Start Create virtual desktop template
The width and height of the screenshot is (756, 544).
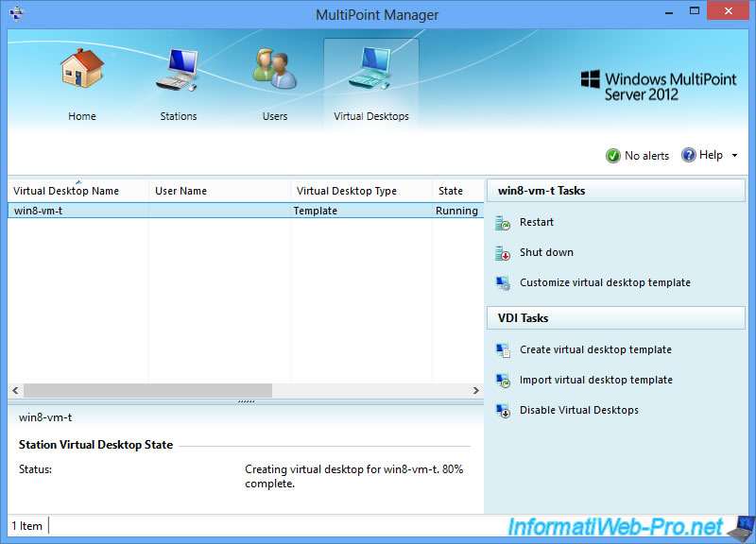pyautogui.click(x=595, y=349)
